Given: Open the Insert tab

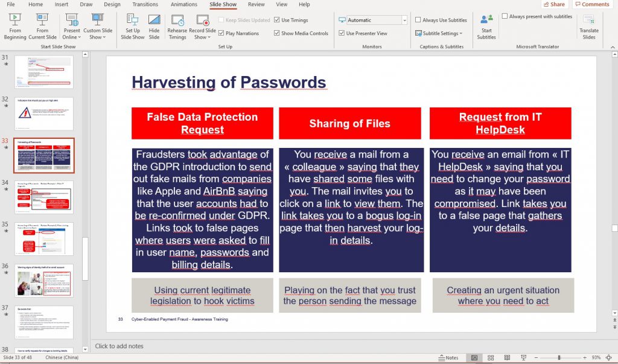Looking at the screenshot, I should point(62,4).
